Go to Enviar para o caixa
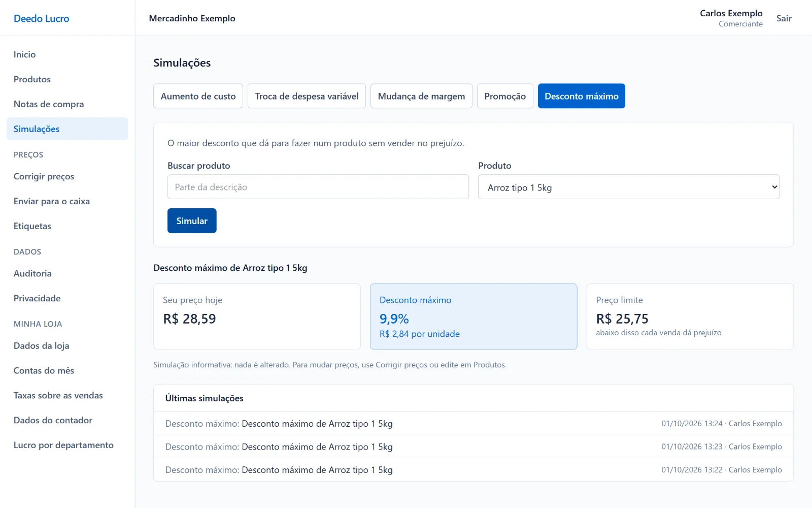Image resolution: width=812 pixels, height=508 pixels. pos(67,201)
